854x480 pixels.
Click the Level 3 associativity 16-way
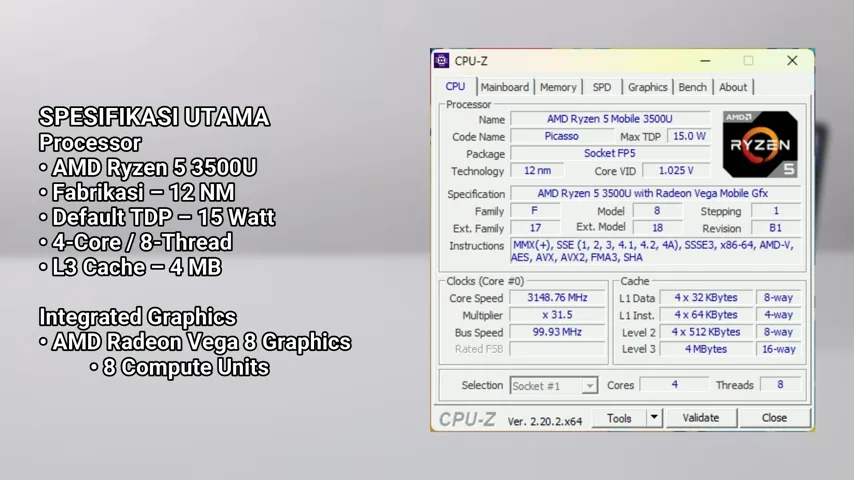778,349
